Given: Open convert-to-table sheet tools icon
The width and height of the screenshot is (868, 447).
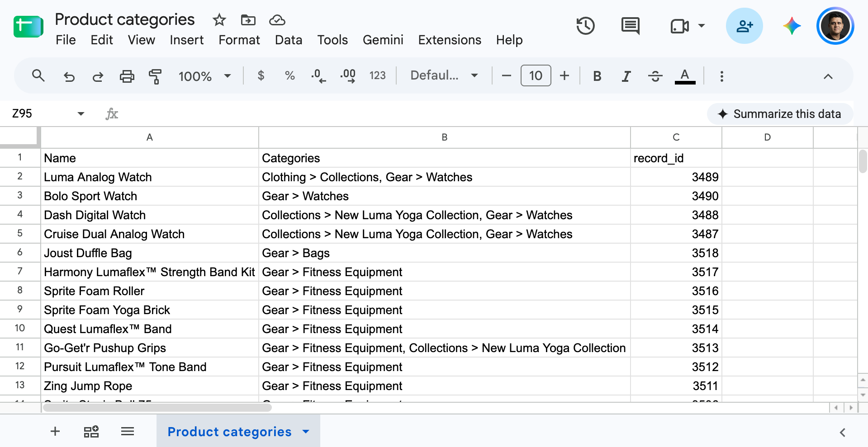Looking at the screenshot, I should click(91, 431).
